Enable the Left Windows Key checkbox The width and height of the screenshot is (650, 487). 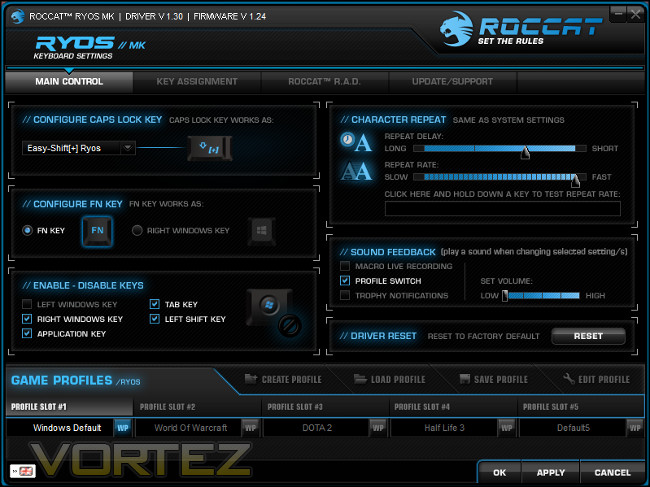pyautogui.click(x=27, y=304)
